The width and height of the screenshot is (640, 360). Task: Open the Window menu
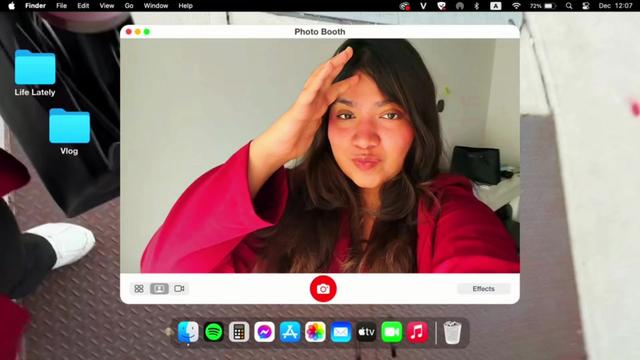click(x=156, y=6)
